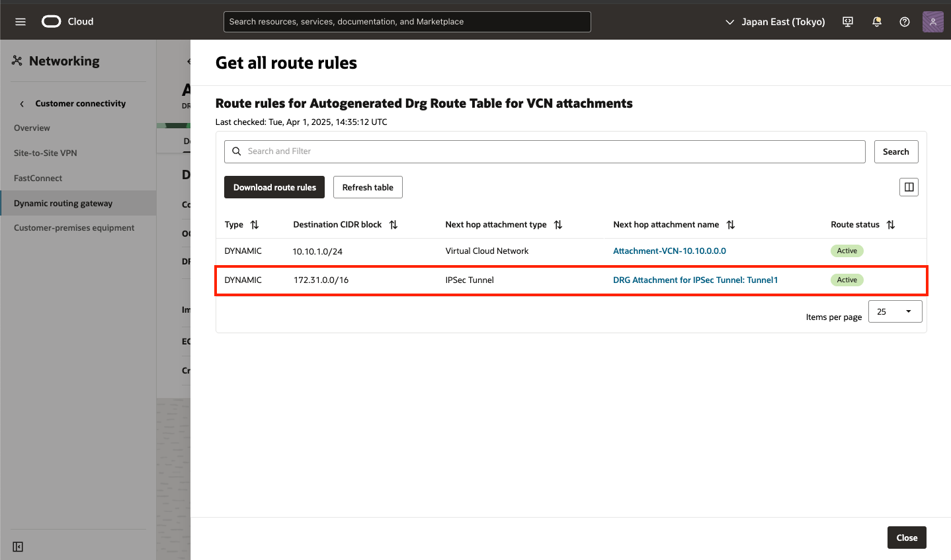Click Active status of 172.31.0.0/16 row
Image resolution: width=951 pixels, height=560 pixels.
tap(847, 280)
